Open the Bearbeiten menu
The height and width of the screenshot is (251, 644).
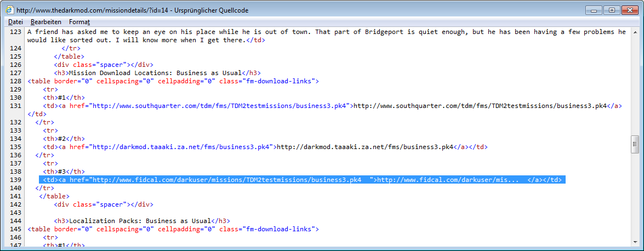(45, 22)
